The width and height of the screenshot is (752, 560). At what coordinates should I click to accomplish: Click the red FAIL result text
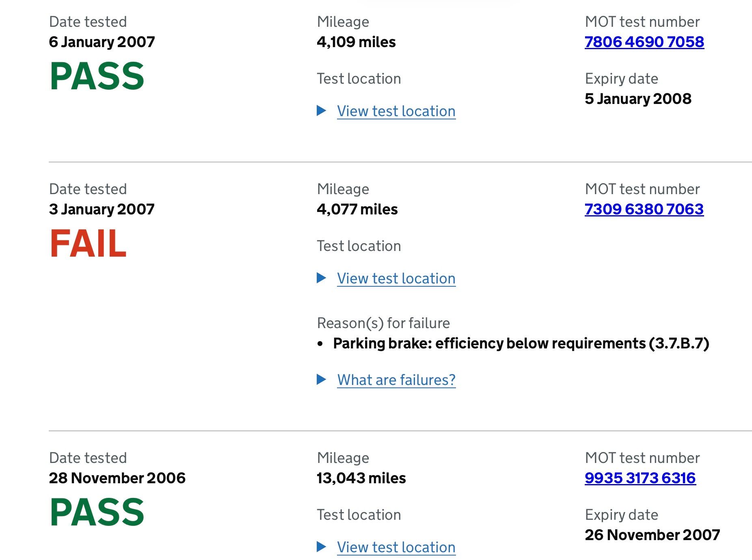(x=88, y=244)
